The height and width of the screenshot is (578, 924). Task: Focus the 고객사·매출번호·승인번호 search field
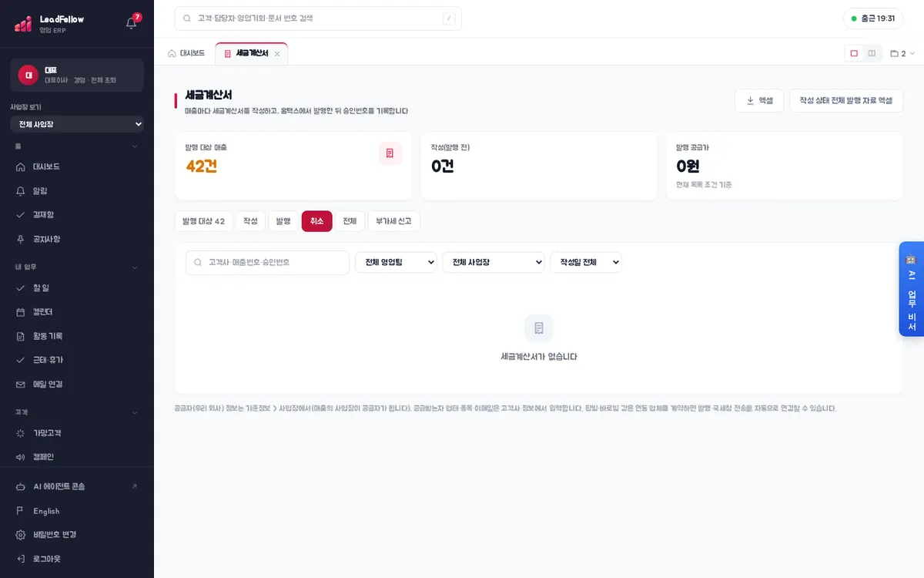click(268, 262)
